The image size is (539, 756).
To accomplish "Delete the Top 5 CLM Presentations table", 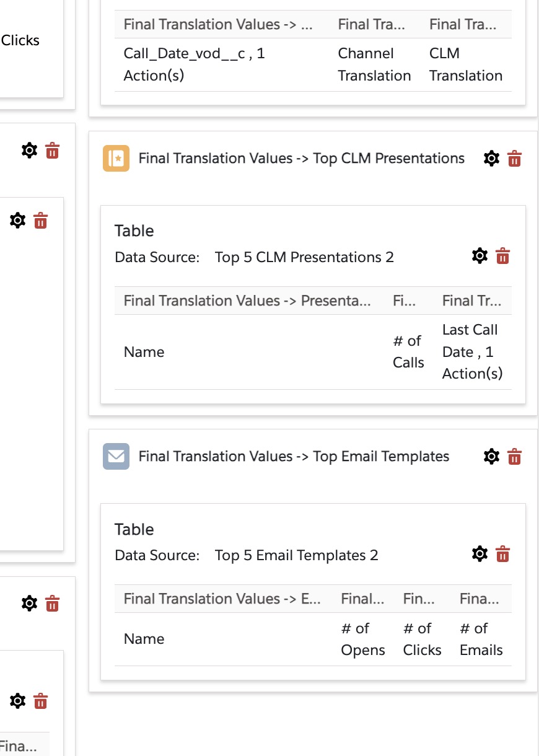I will (502, 256).
